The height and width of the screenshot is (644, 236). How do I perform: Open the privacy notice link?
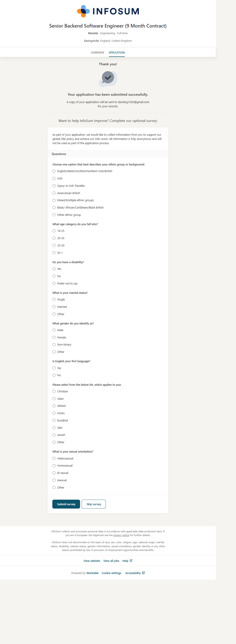coord(121,535)
